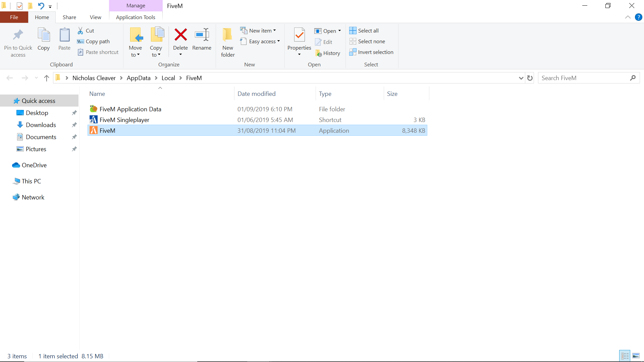Sort by Size column header
Screen dimensions: 644x362
pyautogui.click(x=392, y=94)
